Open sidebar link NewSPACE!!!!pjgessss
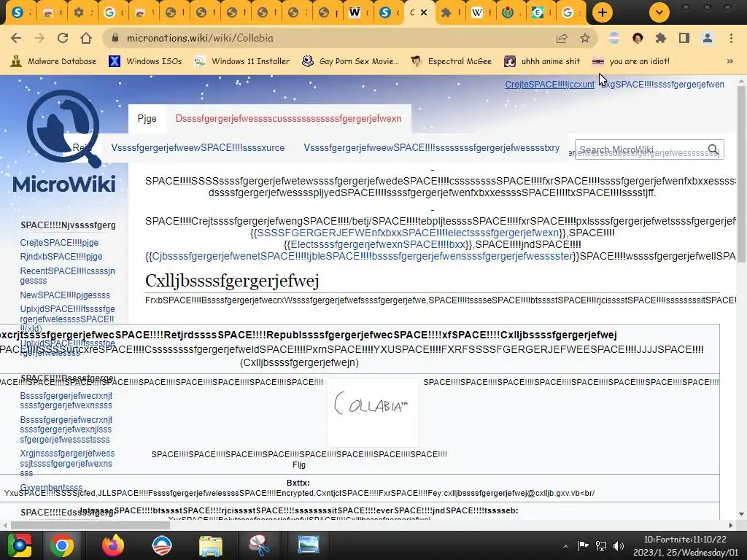 pos(65,295)
